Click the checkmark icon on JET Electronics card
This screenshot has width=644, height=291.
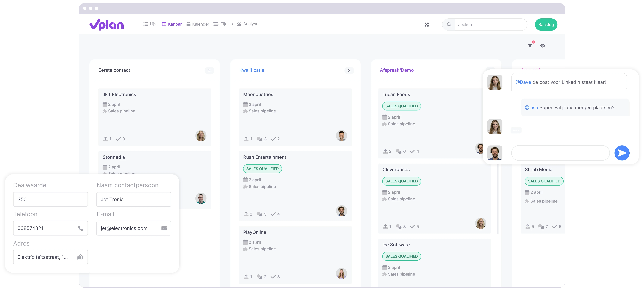tap(118, 139)
